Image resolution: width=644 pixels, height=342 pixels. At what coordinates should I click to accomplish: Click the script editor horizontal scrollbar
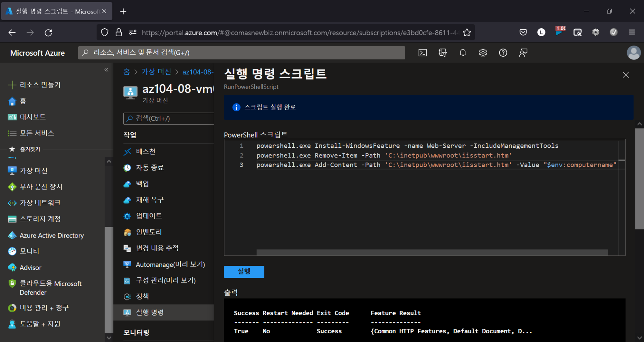(x=432, y=253)
